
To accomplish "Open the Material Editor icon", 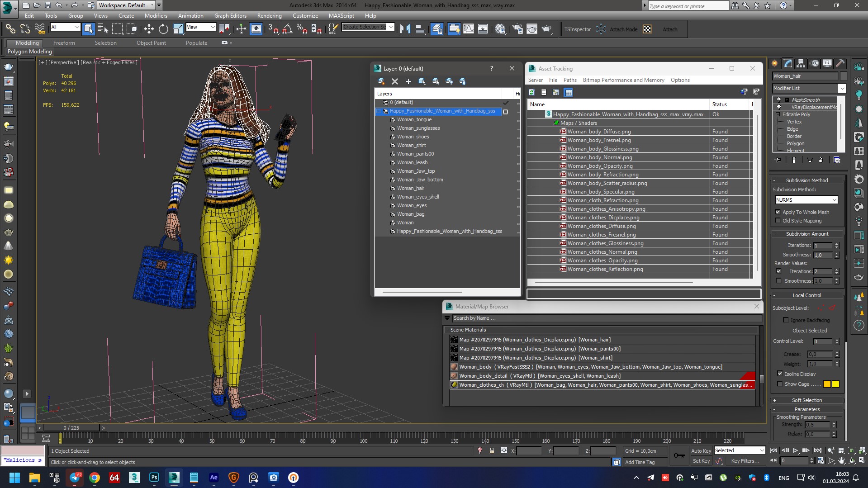I will [500, 29].
